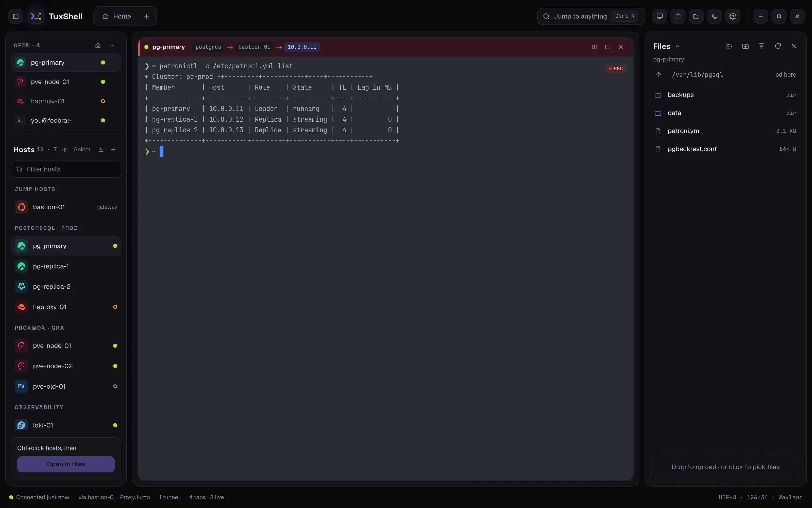Image resolution: width=812 pixels, height=508 pixels.
Task: Close the pg-primary terminal pane
Action: pos(621,47)
